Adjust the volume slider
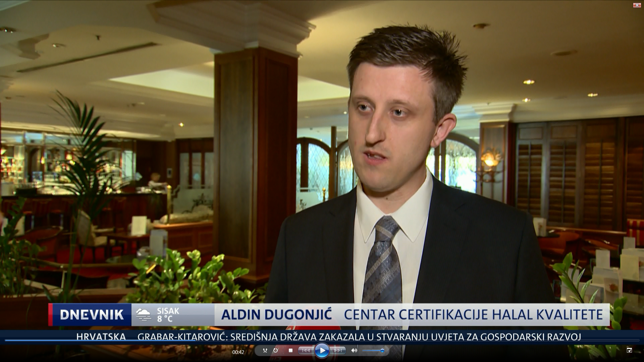Viewport: 644px width, 362px height. point(373,351)
